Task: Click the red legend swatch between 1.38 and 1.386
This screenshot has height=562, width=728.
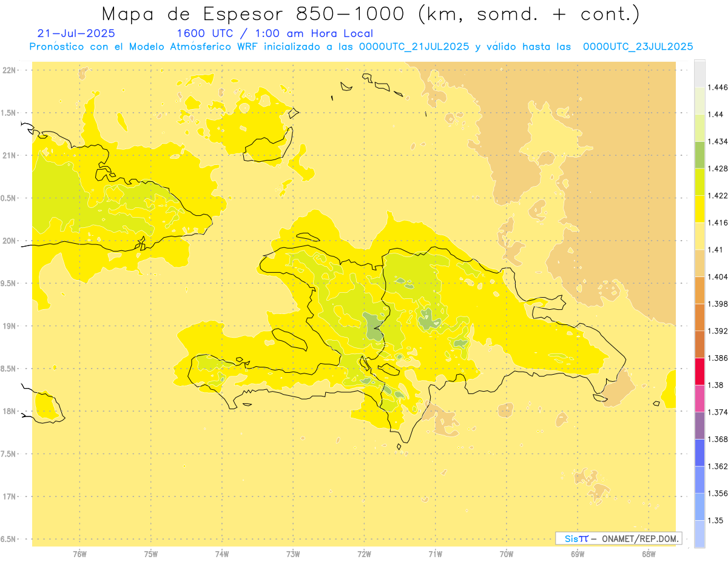Action: pos(699,371)
